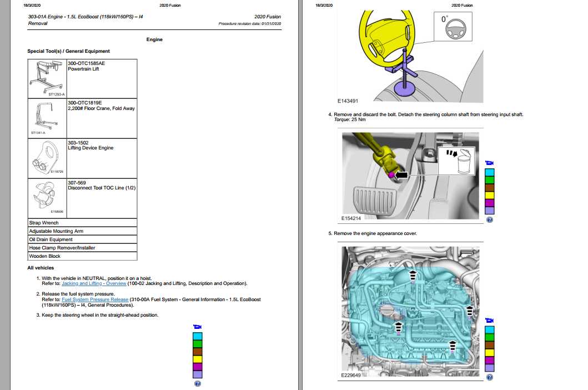
Task: Select lavender swatch in step 3 legend
Action: [x=198, y=374]
